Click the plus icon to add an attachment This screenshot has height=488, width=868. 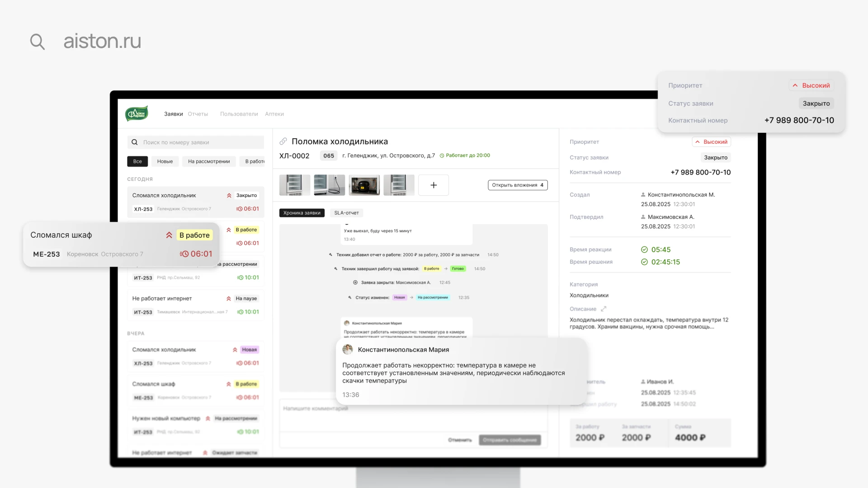click(434, 185)
